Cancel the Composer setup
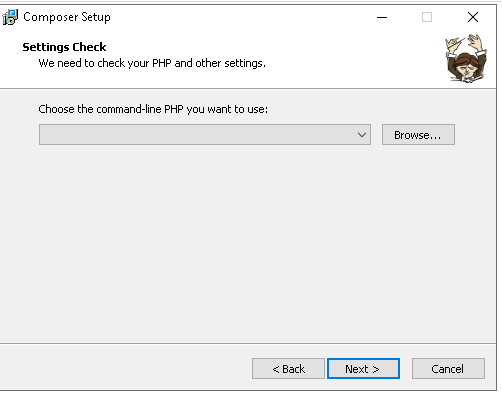This screenshot has width=502, height=394. 448,369
